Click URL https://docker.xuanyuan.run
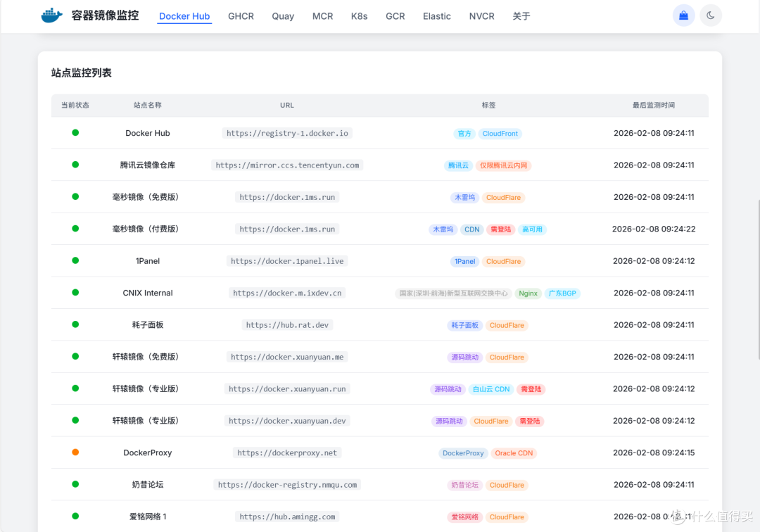 pos(287,389)
